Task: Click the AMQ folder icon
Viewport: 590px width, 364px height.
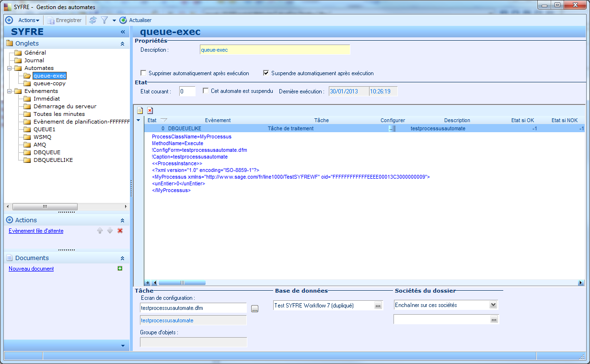Action: pyautogui.click(x=27, y=145)
